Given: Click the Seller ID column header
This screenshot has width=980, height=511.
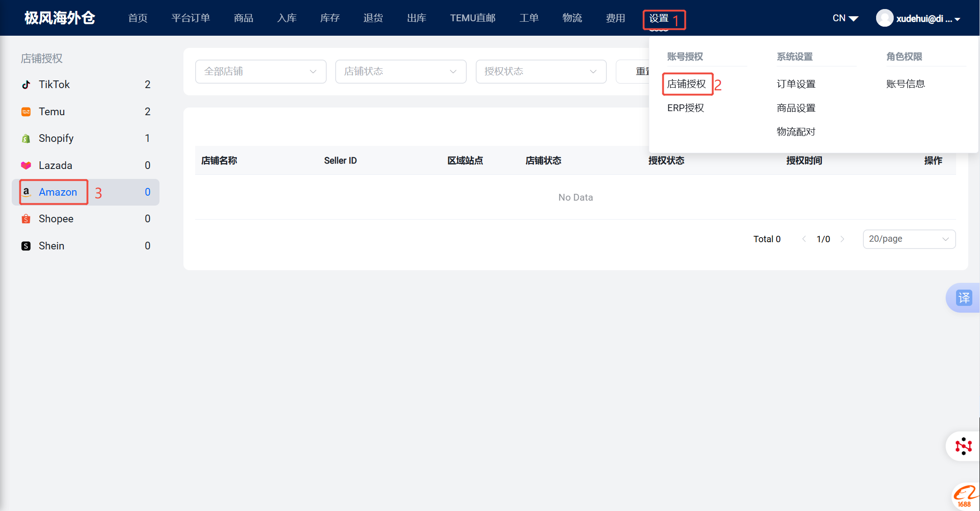Looking at the screenshot, I should pyautogui.click(x=340, y=160).
